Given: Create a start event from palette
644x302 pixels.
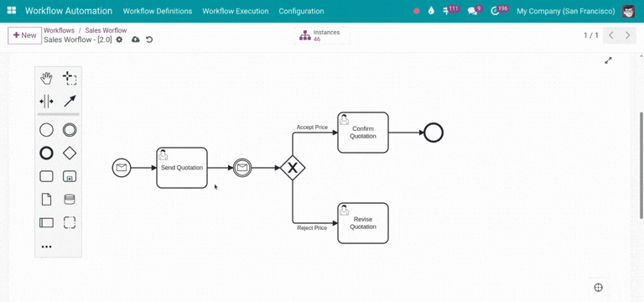Looking at the screenshot, I should (46, 130).
